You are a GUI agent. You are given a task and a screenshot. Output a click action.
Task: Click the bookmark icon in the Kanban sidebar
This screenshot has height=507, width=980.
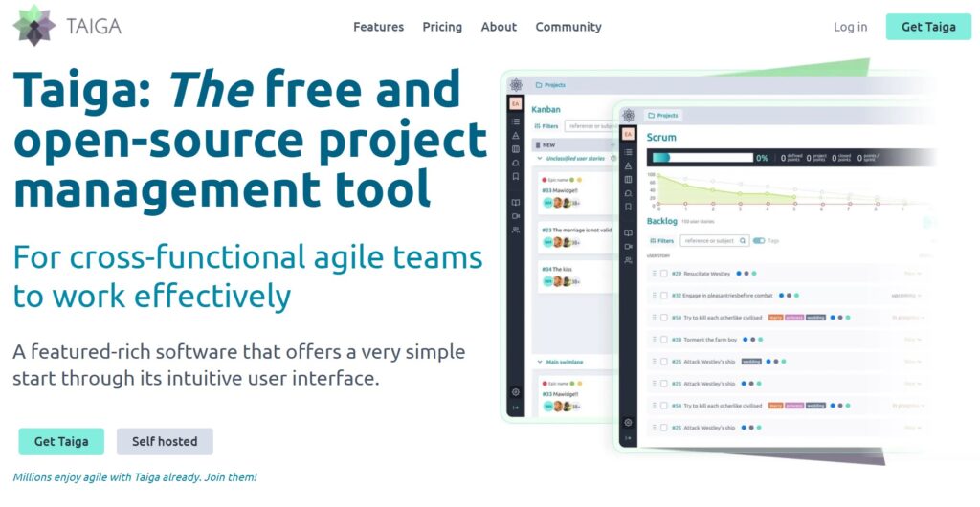(516, 177)
